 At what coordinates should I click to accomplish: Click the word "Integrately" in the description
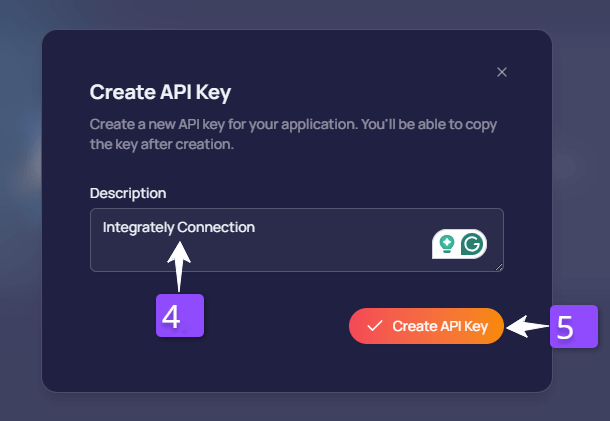pyautogui.click(x=139, y=227)
